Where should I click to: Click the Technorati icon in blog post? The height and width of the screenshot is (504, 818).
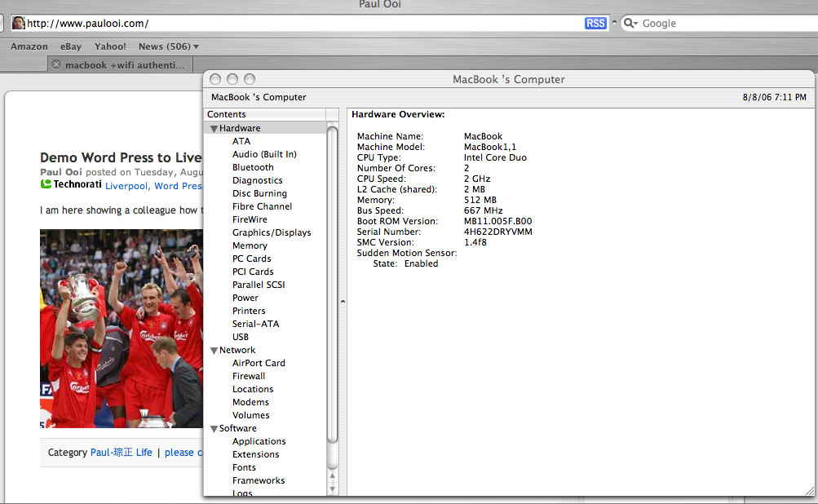(x=46, y=184)
